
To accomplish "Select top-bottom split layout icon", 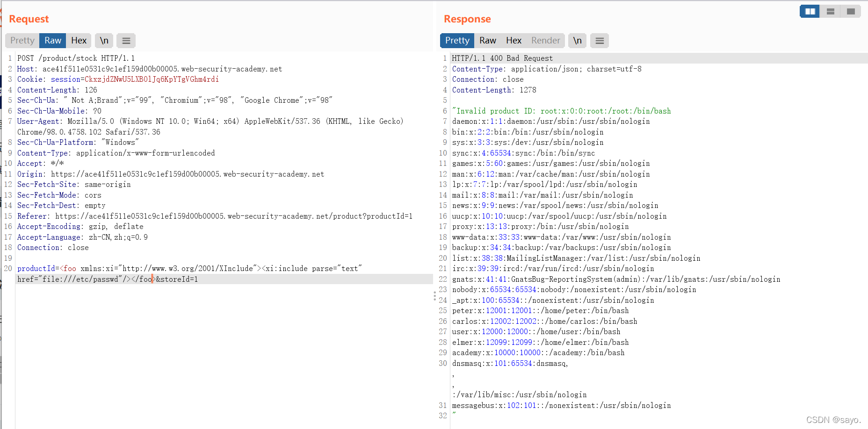I will point(831,11).
